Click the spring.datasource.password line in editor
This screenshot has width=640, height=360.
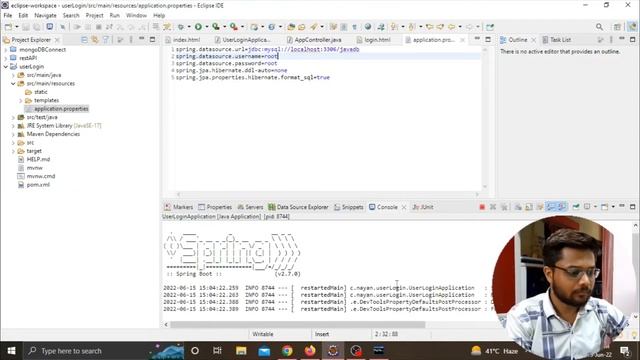(x=227, y=63)
